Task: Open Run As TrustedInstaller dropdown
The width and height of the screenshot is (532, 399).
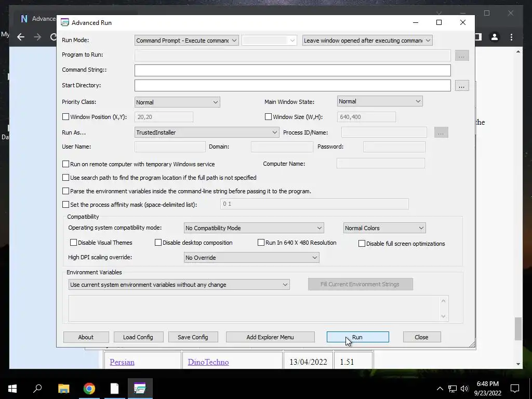Action: pos(207,132)
